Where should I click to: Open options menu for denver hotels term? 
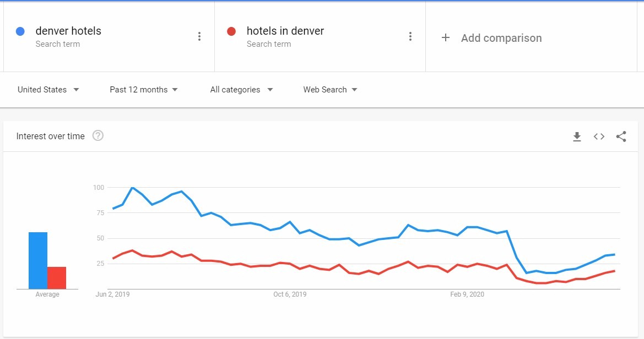click(x=199, y=36)
